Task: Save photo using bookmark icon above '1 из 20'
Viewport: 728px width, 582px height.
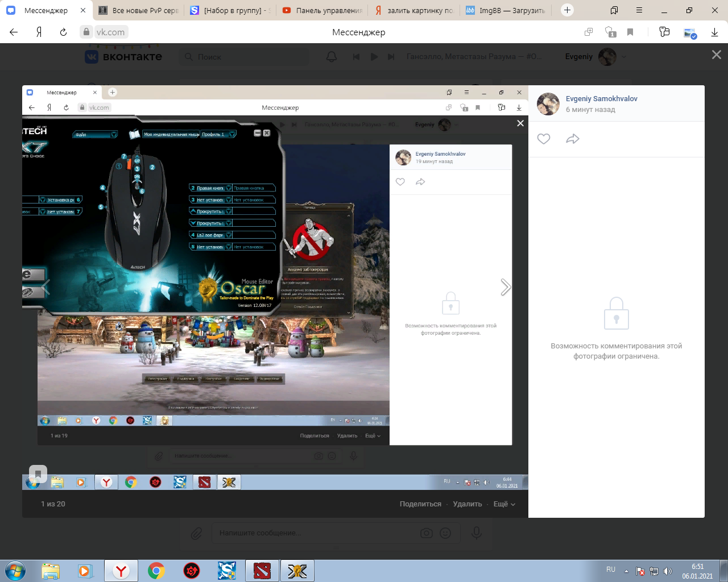Action: pyautogui.click(x=38, y=473)
